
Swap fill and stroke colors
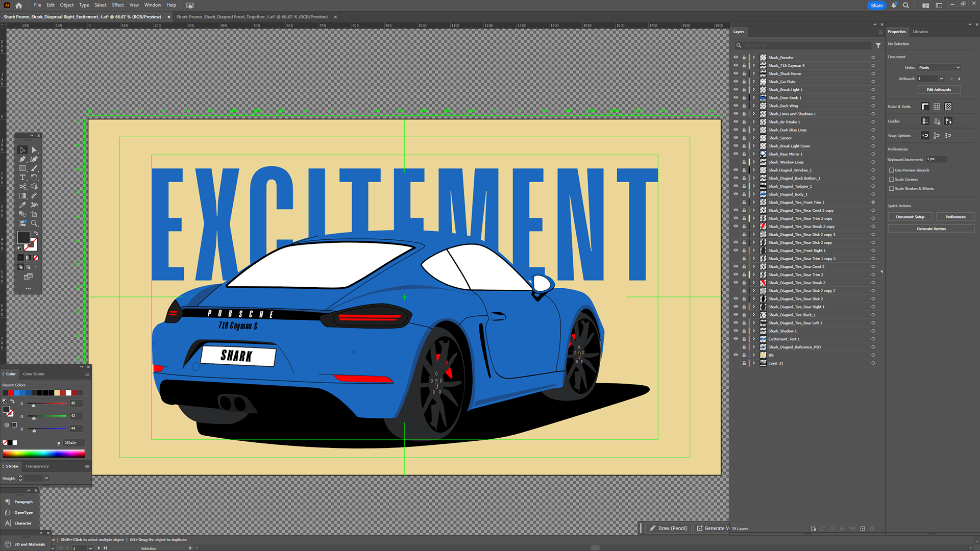coord(36,233)
